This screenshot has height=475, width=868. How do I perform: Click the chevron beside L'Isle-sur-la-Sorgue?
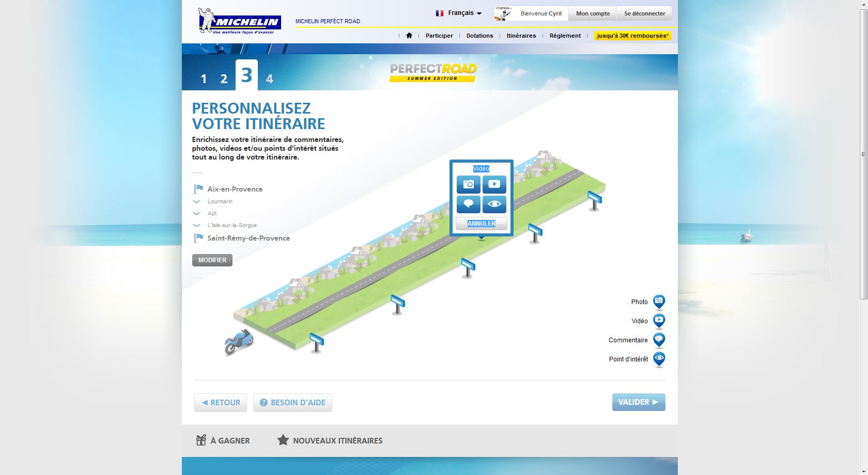click(x=196, y=225)
